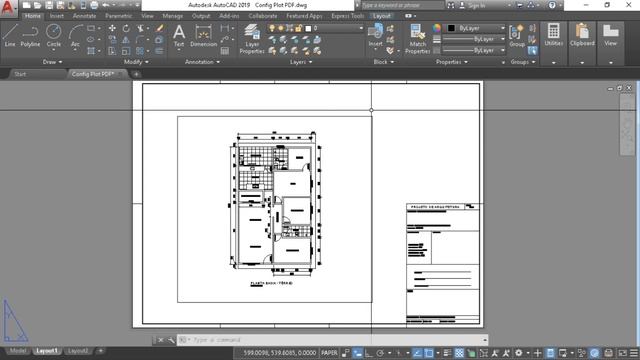This screenshot has width=640, height=360.
Task: Open the Dimension tool
Action: pos(203,35)
